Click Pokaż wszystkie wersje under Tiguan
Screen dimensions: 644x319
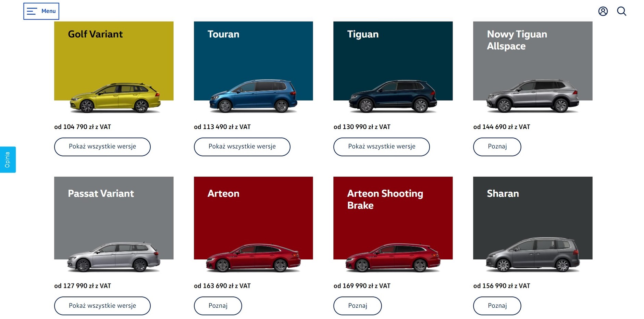(381, 146)
